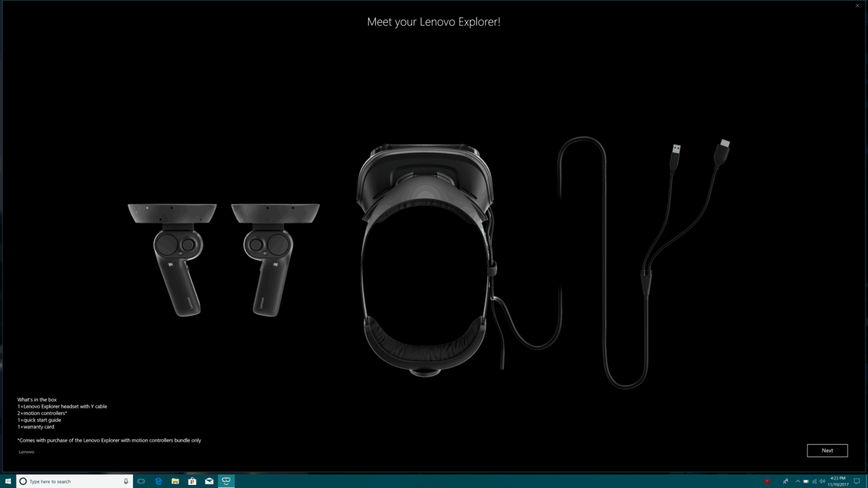The width and height of the screenshot is (868, 488).
Task: Click the right motion controller image
Action: click(275, 259)
